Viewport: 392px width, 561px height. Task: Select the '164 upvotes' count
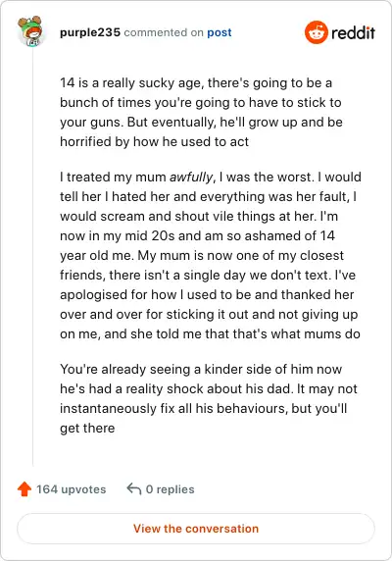point(72,489)
